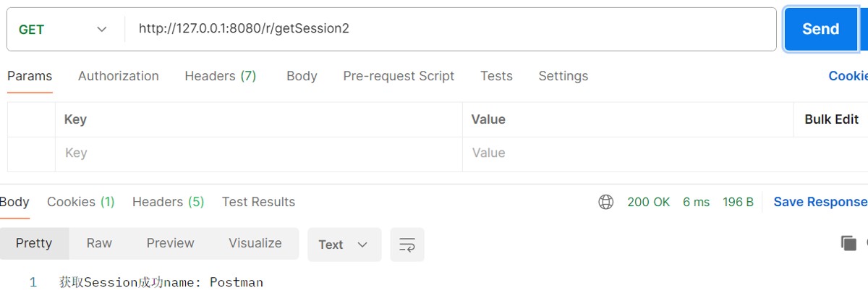Viewport: 868px width, 293px height.
Task: Click the globe network information icon
Action: click(x=606, y=203)
